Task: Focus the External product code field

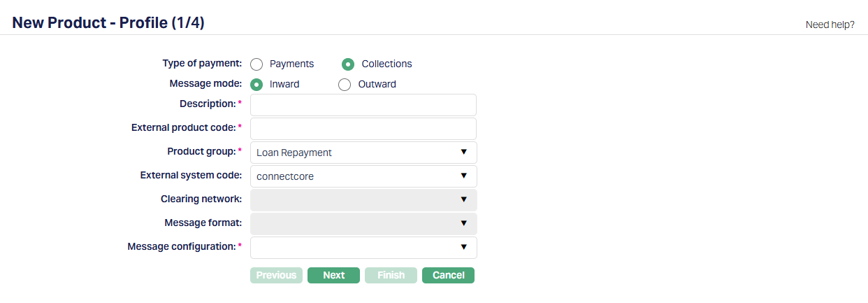Action: click(x=363, y=129)
